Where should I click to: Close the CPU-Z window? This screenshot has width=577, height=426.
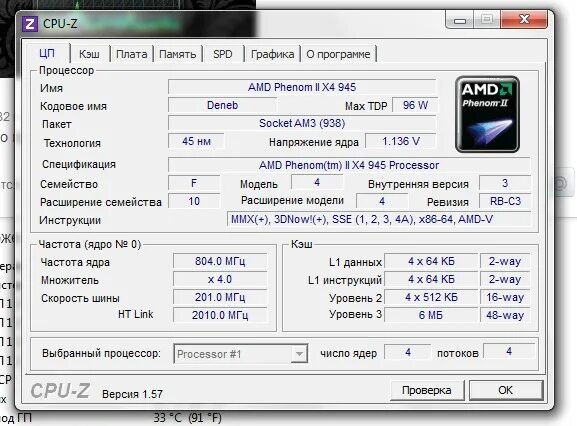524,19
